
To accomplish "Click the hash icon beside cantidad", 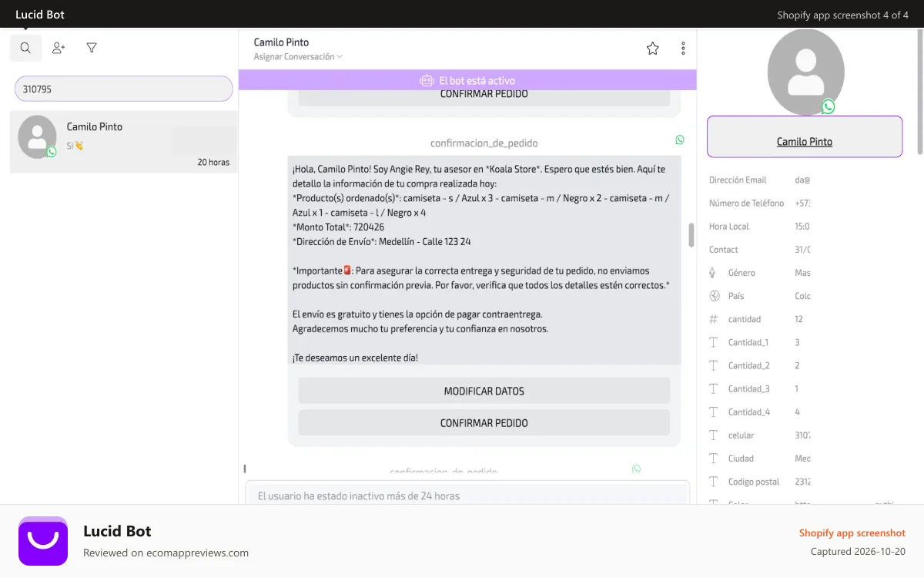I will pyautogui.click(x=713, y=319).
